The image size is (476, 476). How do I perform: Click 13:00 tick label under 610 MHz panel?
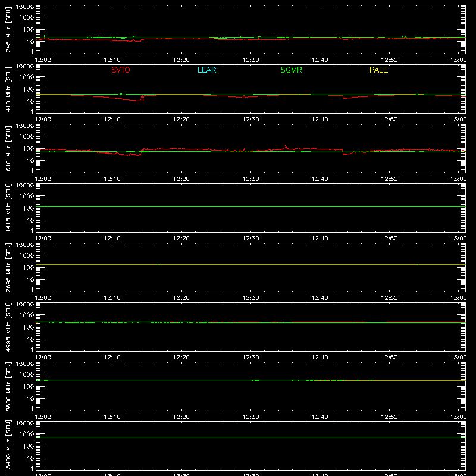tap(458, 179)
